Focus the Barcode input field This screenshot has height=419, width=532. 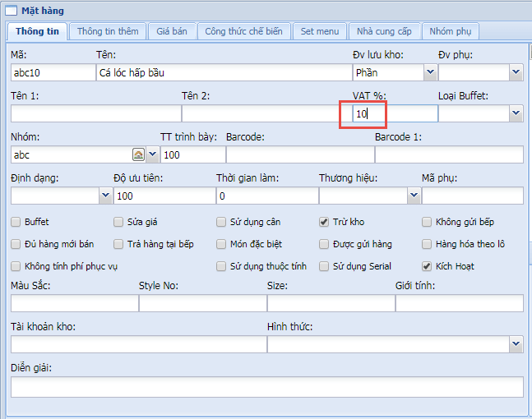300,155
